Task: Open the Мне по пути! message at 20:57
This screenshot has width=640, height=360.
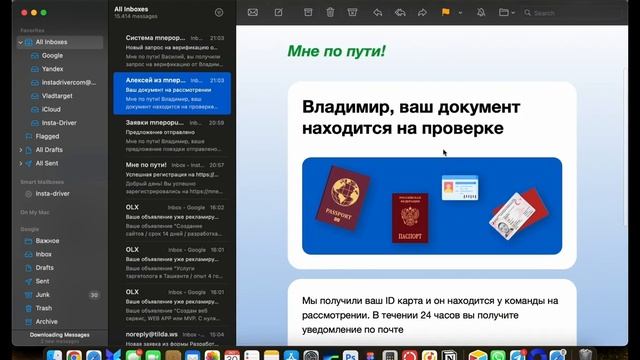Action: tap(172, 178)
